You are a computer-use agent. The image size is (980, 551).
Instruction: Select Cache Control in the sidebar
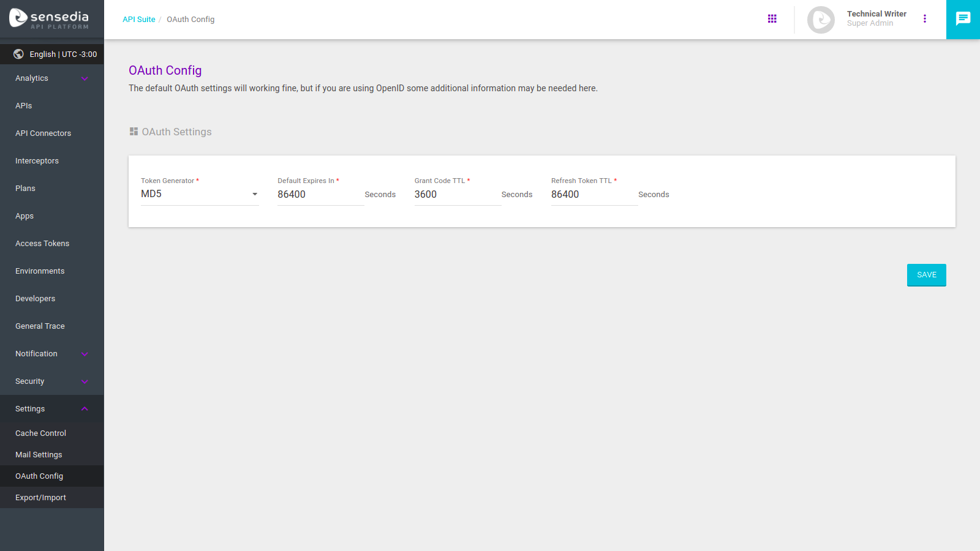point(40,433)
